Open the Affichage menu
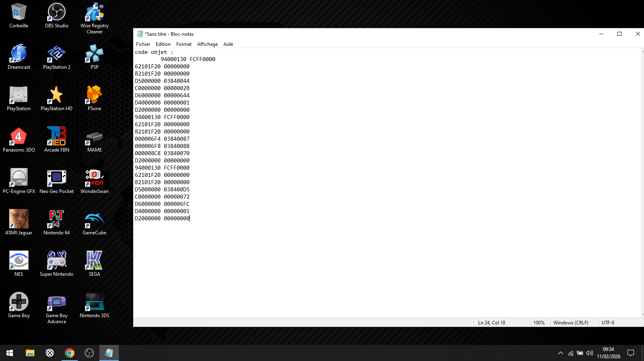This screenshot has width=644, height=361. pos(207,44)
